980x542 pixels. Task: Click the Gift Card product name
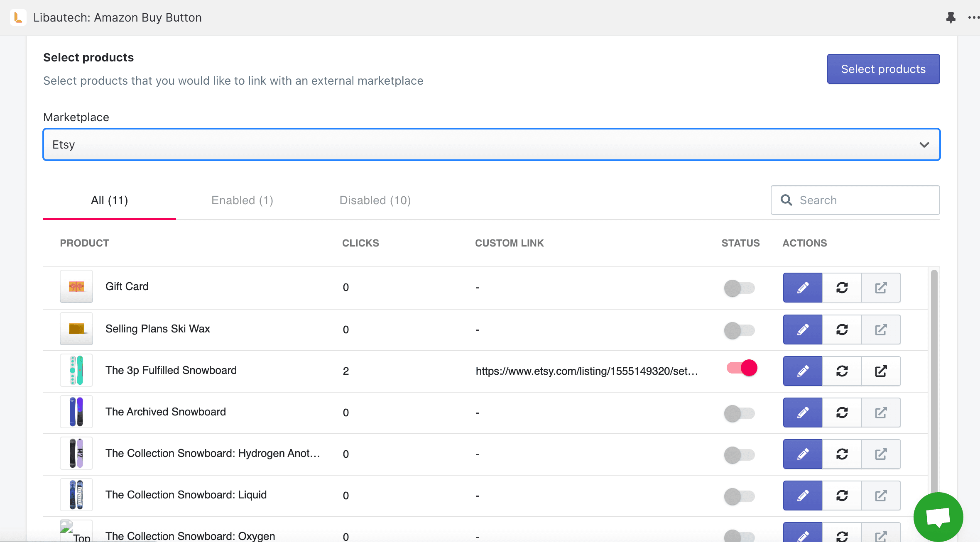[127, 286]
